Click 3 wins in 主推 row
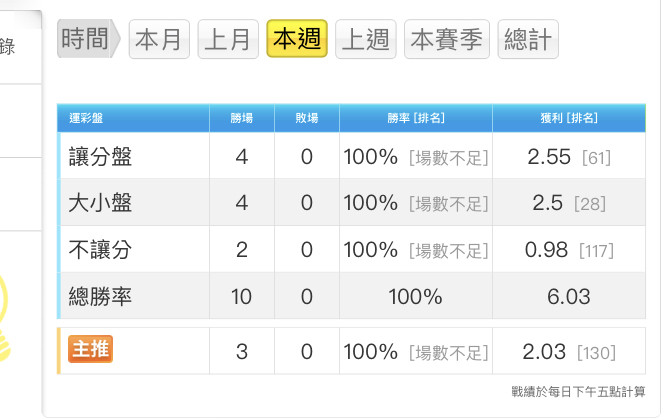This screenshot has height=420, width=669. pyautogui.click(x=242, y=352)
